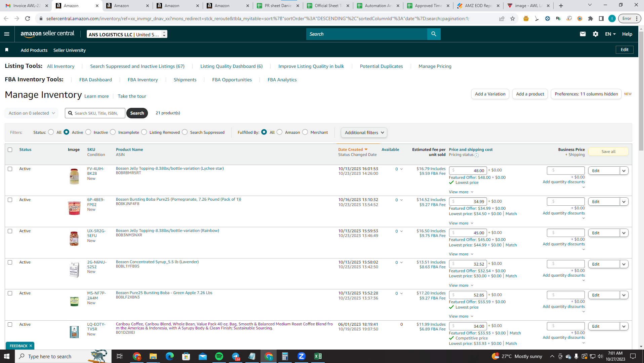The image size is (644, 363).
Task: Open the Seller Central hamburger menu
Action: point(7,34)
